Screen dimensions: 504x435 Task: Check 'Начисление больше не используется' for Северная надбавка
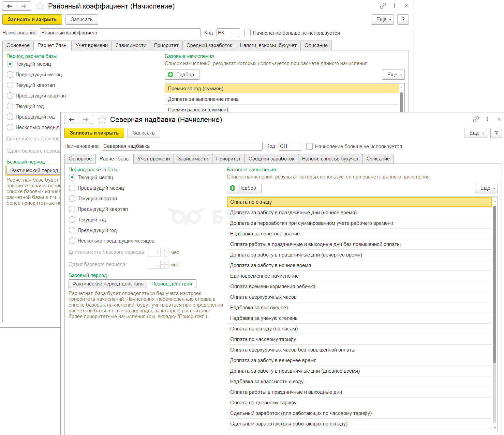[310, 146]
